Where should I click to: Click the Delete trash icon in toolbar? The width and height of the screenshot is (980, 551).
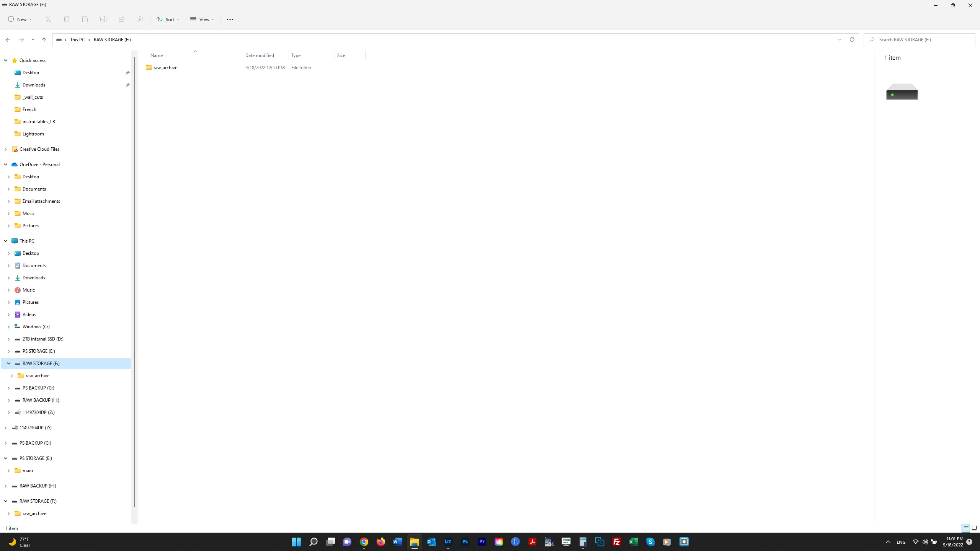(140, 19)
